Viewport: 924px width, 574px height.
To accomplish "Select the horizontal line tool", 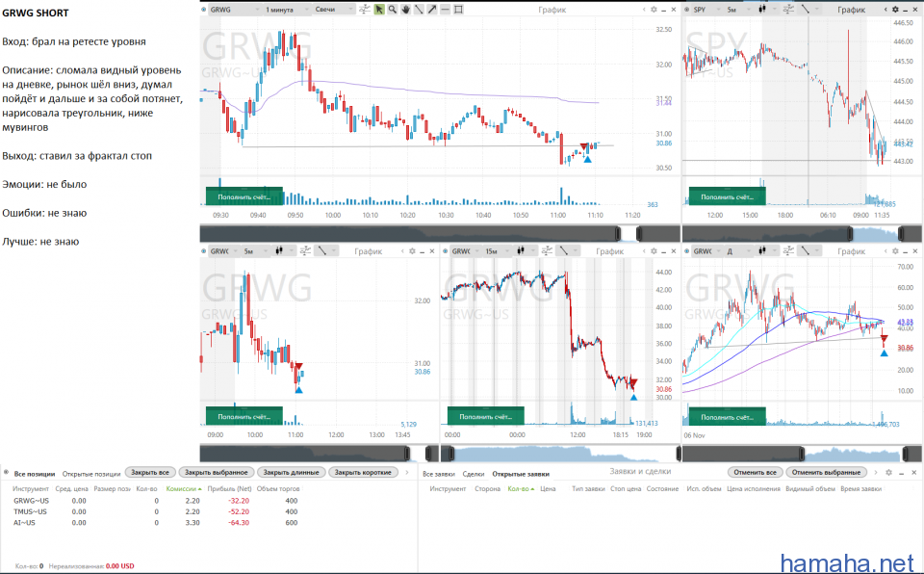I will pyautogui.click(x=445, y=10).
